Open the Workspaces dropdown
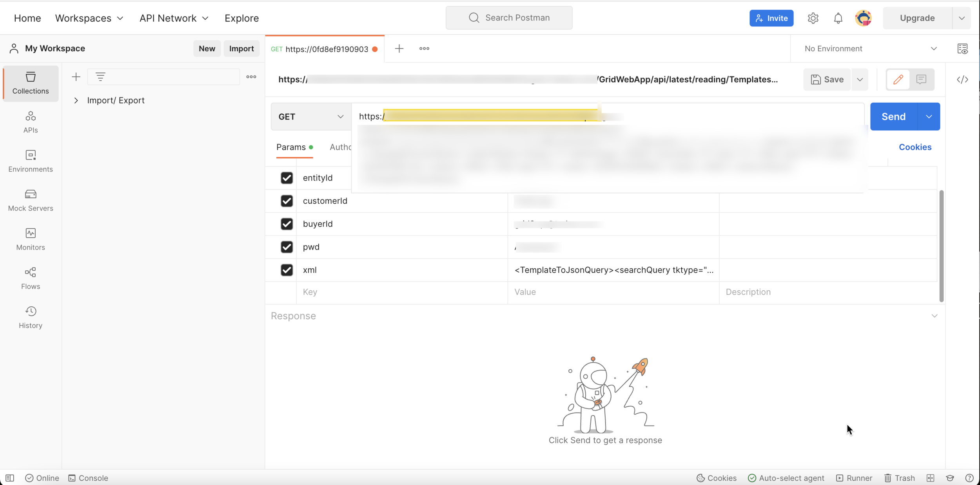 coord(89,18)
